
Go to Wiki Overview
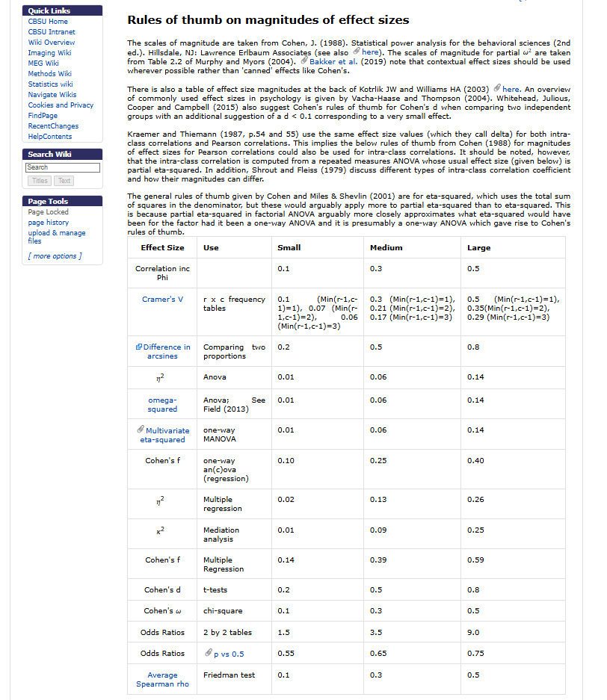52,43
